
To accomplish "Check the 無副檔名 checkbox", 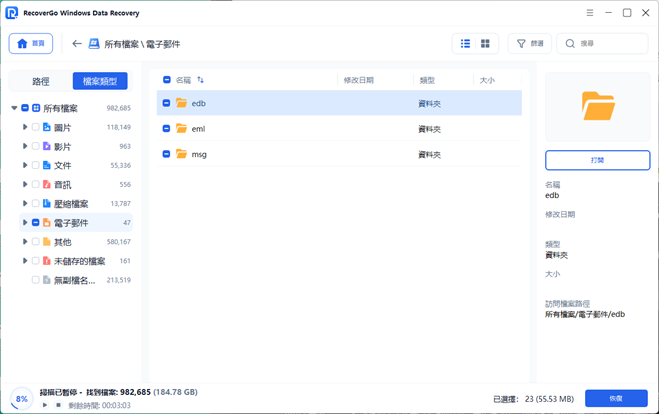I will [36, 280].
